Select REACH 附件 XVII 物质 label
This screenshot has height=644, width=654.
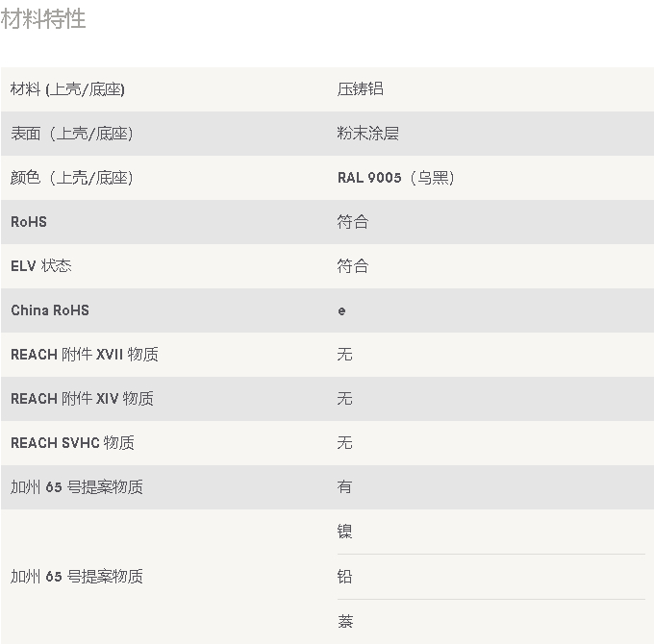tap(85, 355)
